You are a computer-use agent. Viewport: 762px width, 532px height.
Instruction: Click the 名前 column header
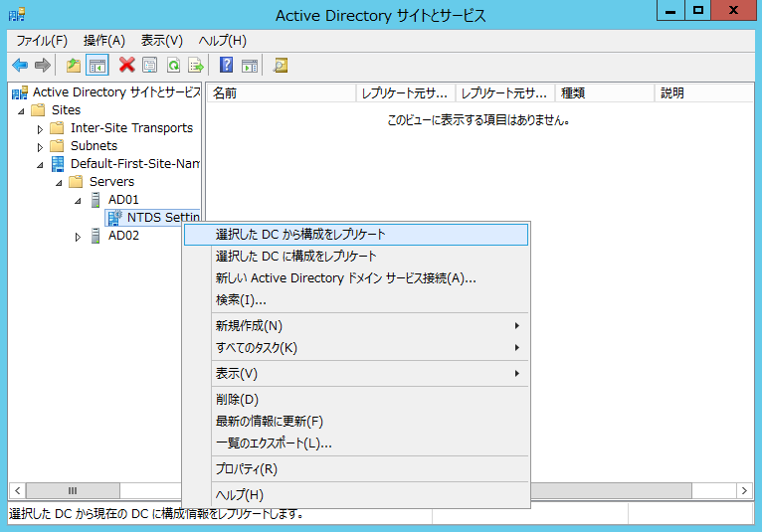click(x=279, y=93)
